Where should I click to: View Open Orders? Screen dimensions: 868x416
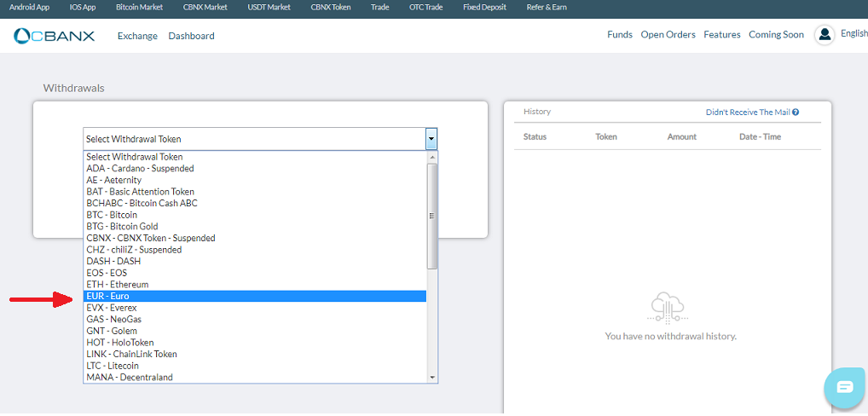tap(668, 34)
